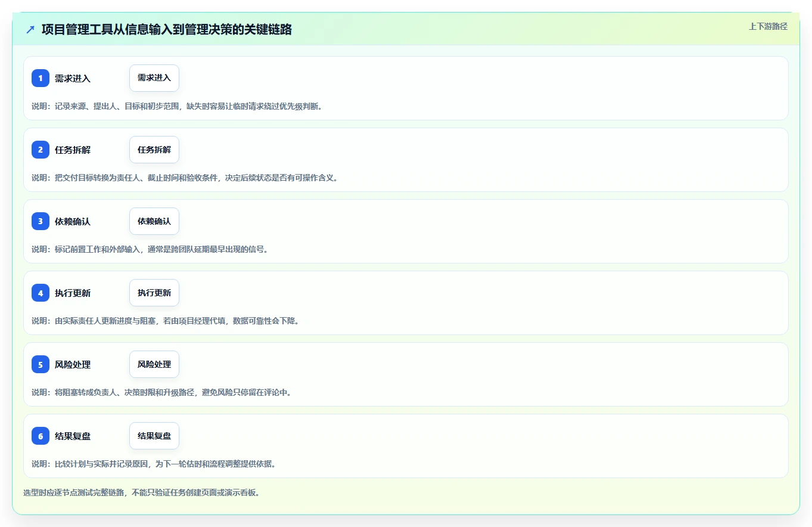Screen dimensions: 812x527
Task: Click step number badge 5
Action: pyautogui.click(x=41, y=364)
